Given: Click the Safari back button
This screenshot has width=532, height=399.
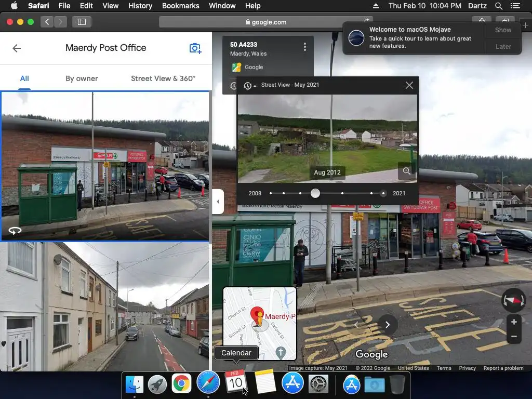Looking at the screenshot, I should click(x=47, y=22).
